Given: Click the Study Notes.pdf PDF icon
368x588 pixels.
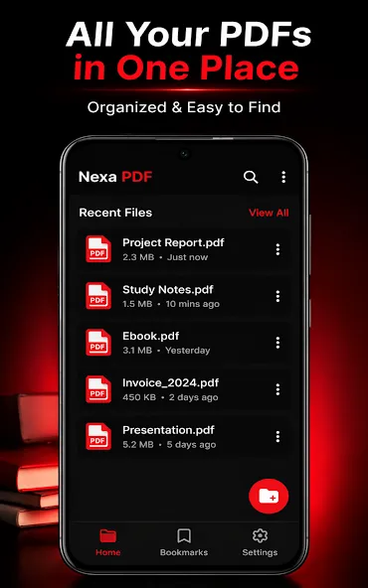Looking at the screenshot, I should (98, 296).
